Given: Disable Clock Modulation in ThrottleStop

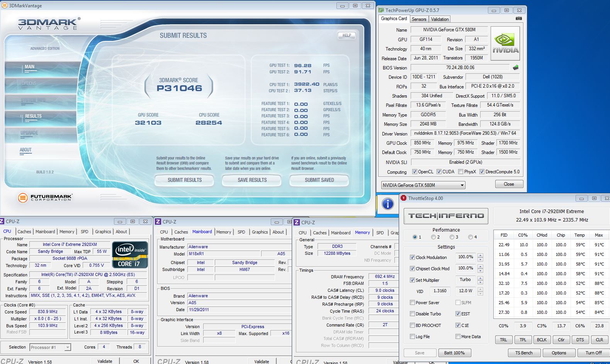Looking at the screenshot, I should pyautogui.click(x=412, y=257).
